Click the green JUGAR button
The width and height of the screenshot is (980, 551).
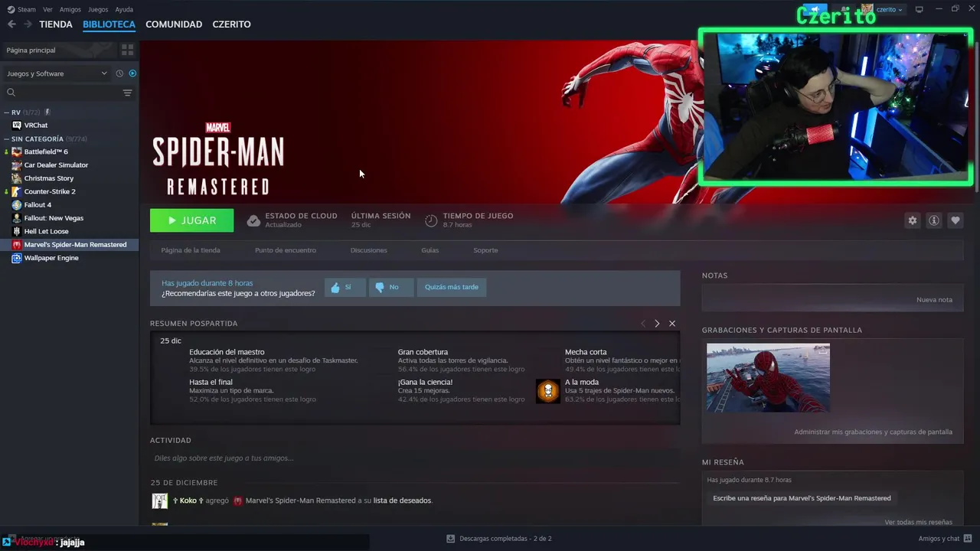click(x=192, y=220)
